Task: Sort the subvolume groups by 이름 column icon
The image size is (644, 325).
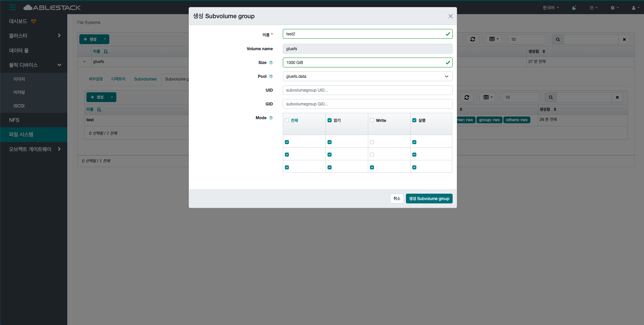Action: [99, 109]
